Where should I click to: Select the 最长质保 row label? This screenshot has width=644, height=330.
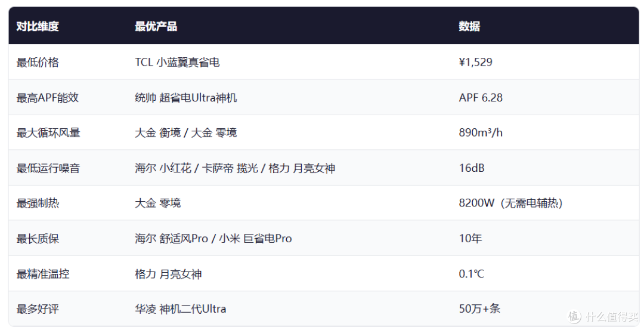[x=38, y=238]
